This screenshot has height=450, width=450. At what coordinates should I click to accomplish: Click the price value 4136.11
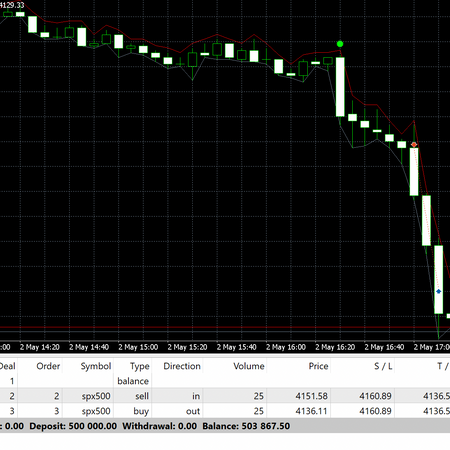[312, 411]
